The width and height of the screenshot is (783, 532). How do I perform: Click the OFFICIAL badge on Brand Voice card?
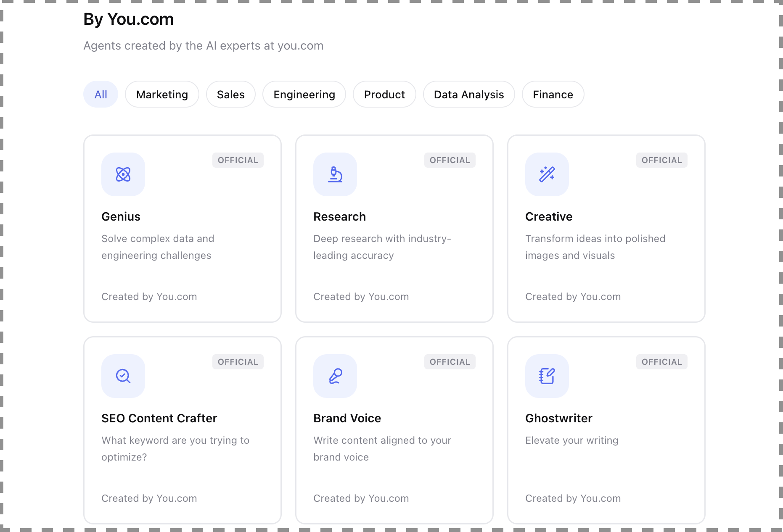tap(450, 362)
